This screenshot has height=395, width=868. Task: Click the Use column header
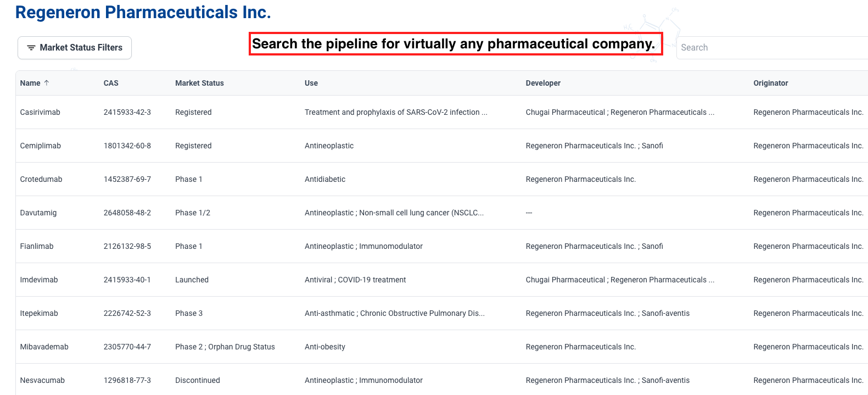pos(311,83)
